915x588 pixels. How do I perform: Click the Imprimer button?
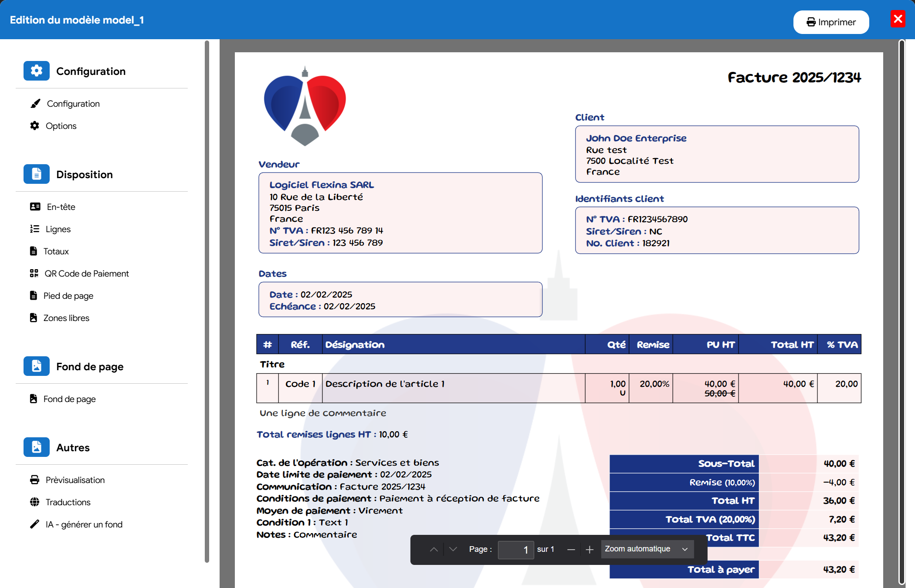click(831, 22)
